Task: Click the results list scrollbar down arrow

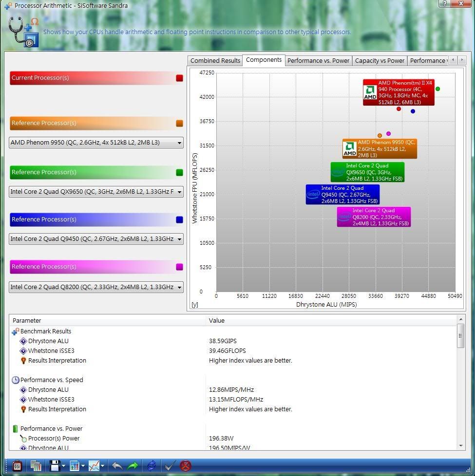Action: click(461, 446)
